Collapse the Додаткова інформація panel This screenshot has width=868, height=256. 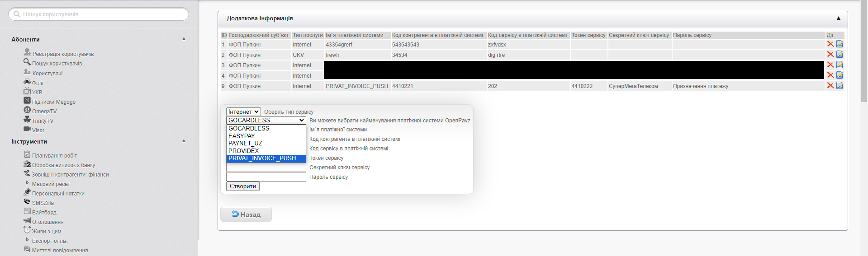tap(838, 19)
